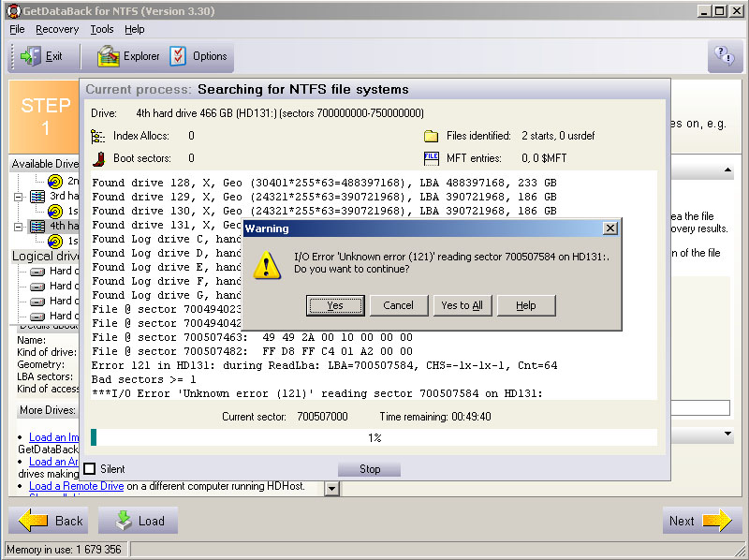Click the Index Allocs tree icon
The width and height of the screenshot is (749, 560).
point(97,137)
